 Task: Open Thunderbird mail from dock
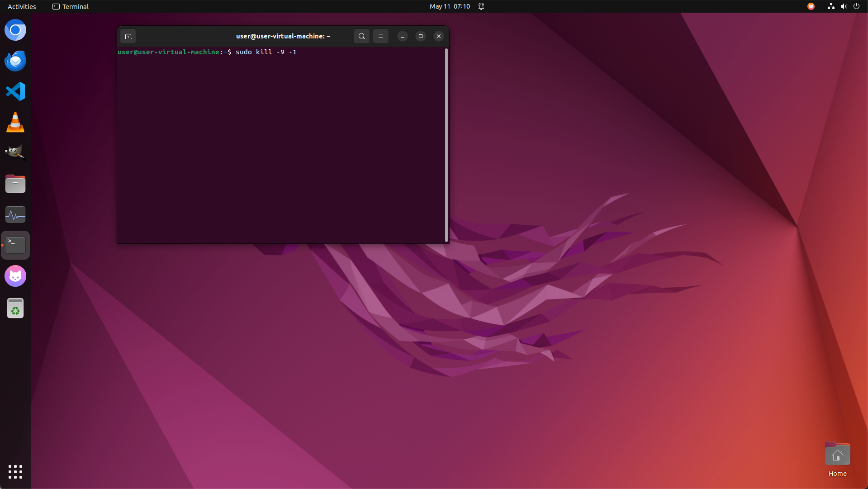(15, 61)
